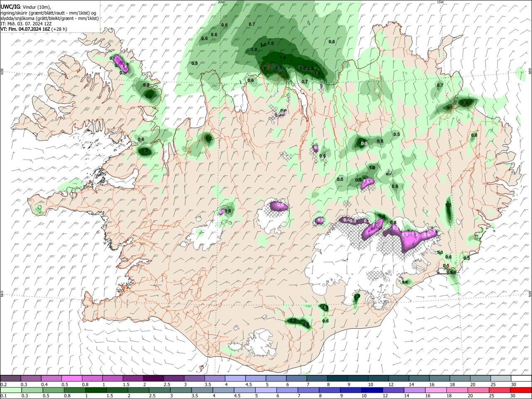Pick darkest green rain swatch between 1 and 1.5
Image resolution: width=532 pixels, height=399 pixels.
tap(96, 390)
